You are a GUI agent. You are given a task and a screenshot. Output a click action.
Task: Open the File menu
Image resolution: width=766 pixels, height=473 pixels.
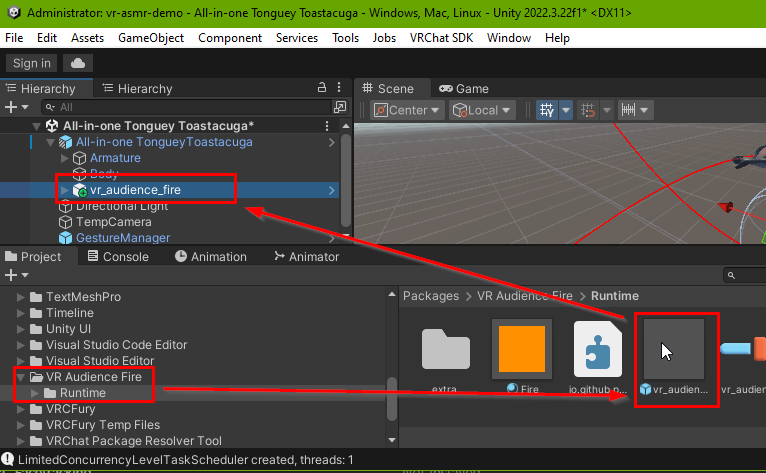click(x=14, y=38)
